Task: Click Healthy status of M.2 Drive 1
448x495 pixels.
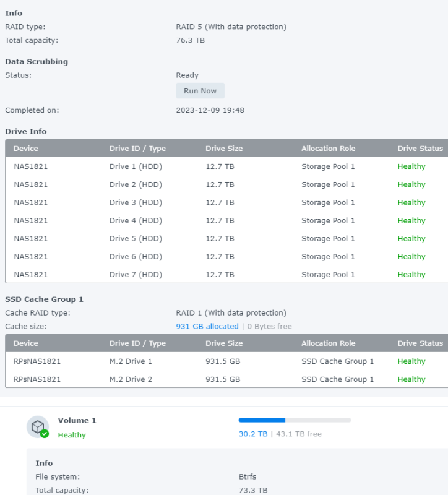Action: click(411, 361)
